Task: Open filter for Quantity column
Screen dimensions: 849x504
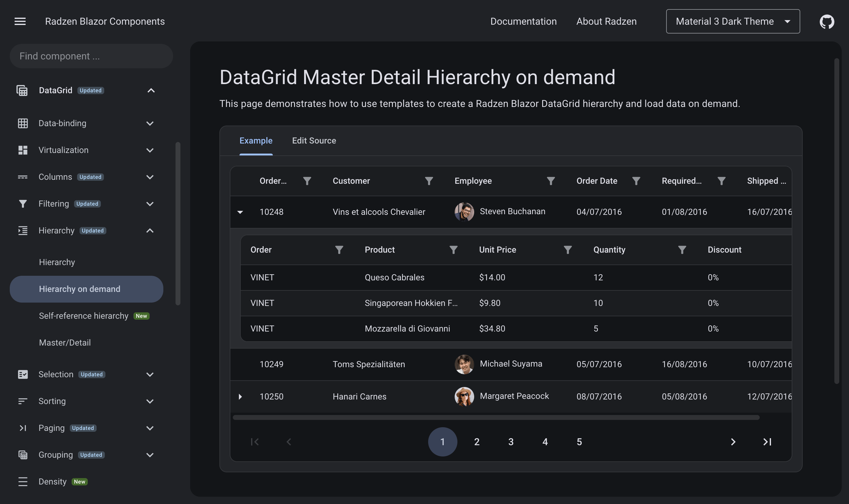Action: click(x=682, y=250)
